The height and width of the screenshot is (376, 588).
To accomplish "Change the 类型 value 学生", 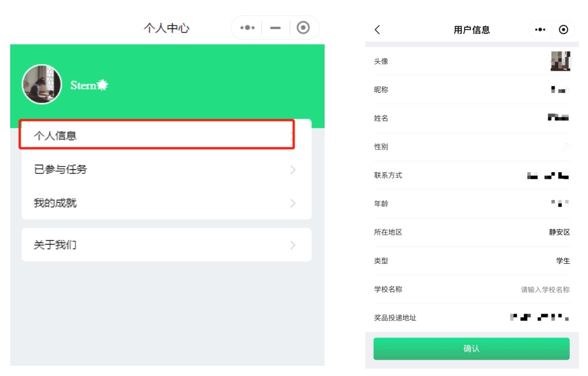I will pyautogui.click(x=563, y=261).
